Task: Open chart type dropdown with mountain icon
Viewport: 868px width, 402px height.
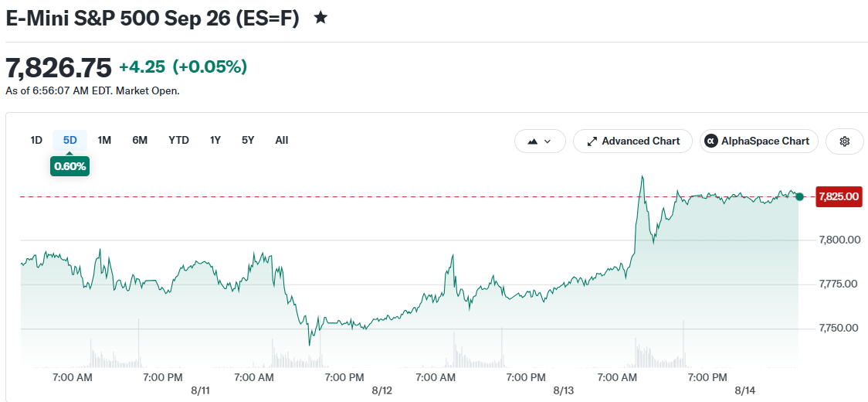Action: (540, 141)
